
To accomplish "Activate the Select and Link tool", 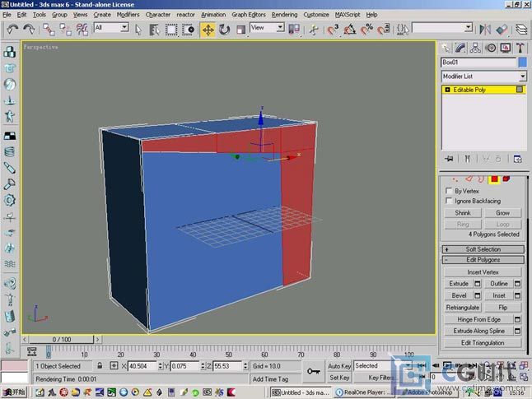I will coord(49,30).
